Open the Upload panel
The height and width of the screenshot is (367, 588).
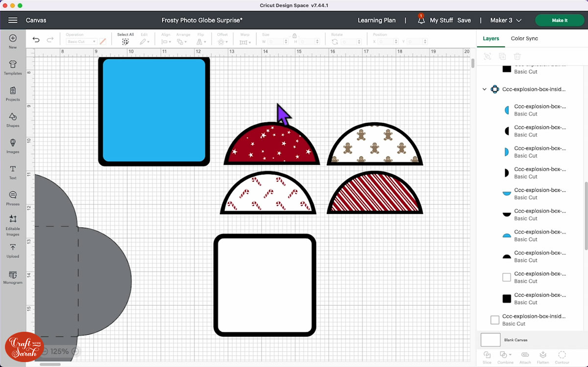(x=13, y=250)
